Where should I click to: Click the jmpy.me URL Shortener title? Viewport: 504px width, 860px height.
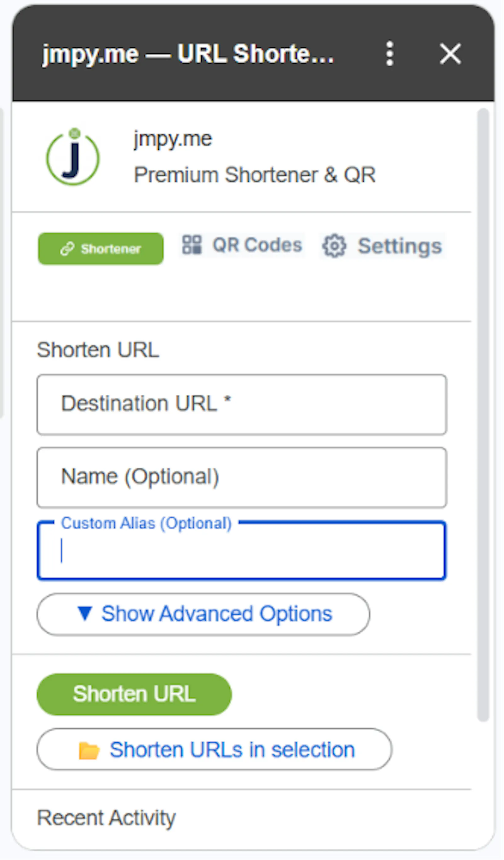188,54
